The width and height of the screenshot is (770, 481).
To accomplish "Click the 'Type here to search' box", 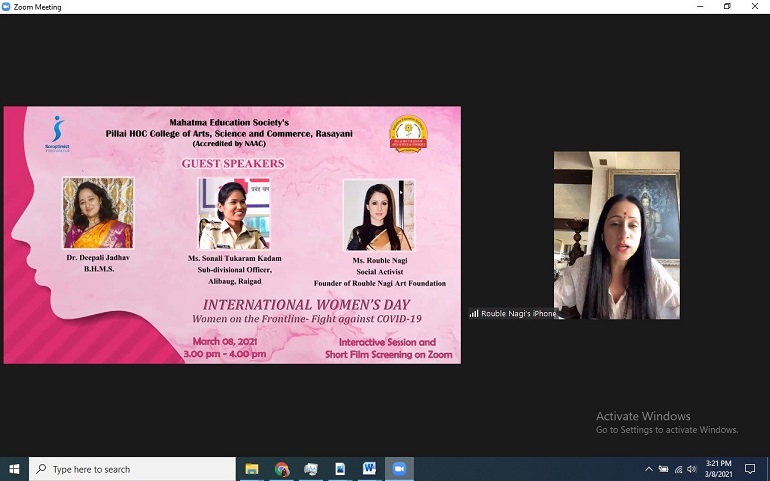I will pos(132,469).
